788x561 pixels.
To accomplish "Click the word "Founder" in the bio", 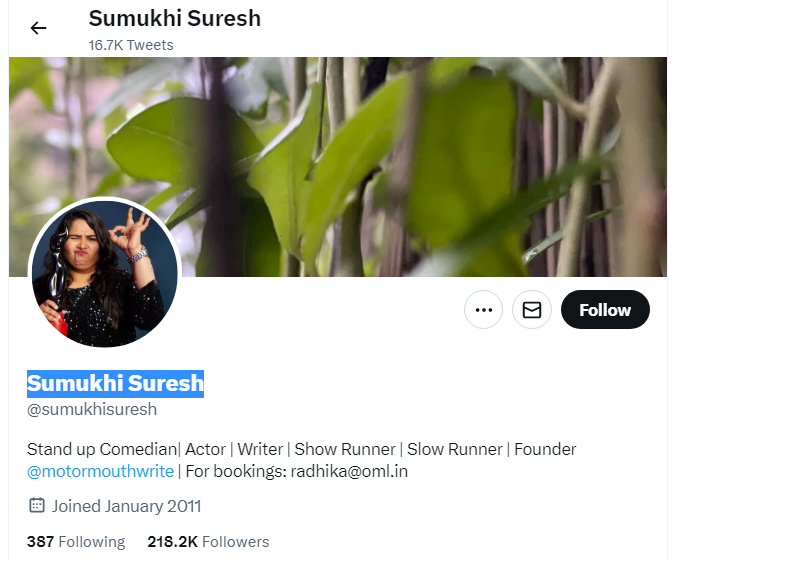I will pos(545,449).
